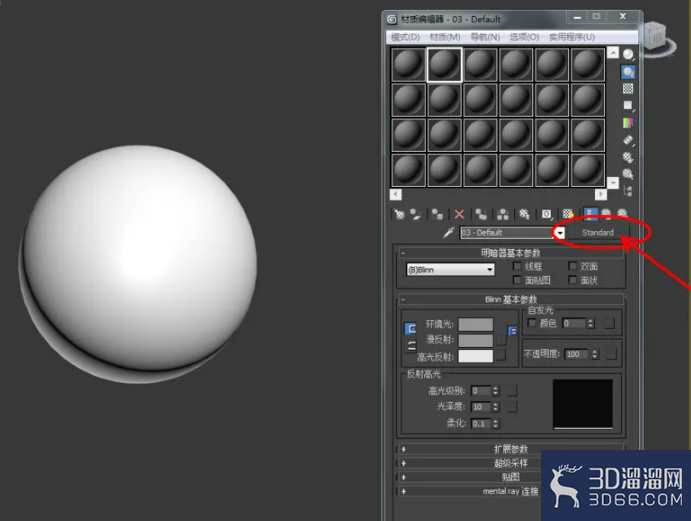Expand the 超级采样 rollout

pyautogui.click(x=511, y=463)
